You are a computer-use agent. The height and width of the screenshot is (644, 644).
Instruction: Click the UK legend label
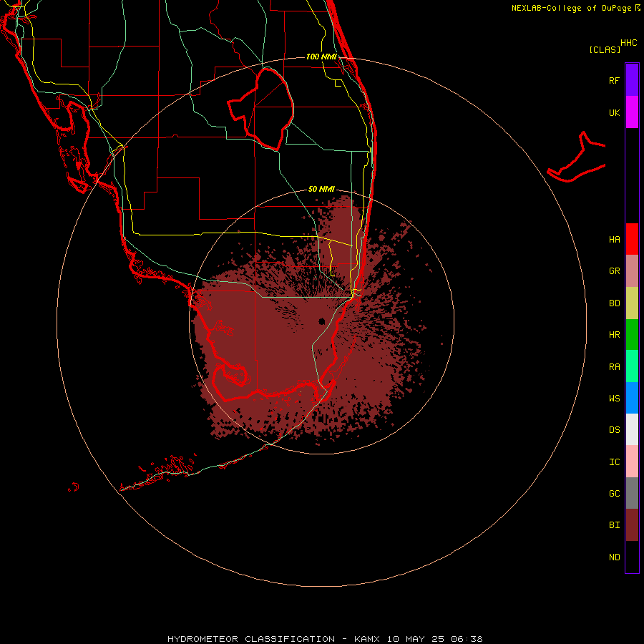614,112
